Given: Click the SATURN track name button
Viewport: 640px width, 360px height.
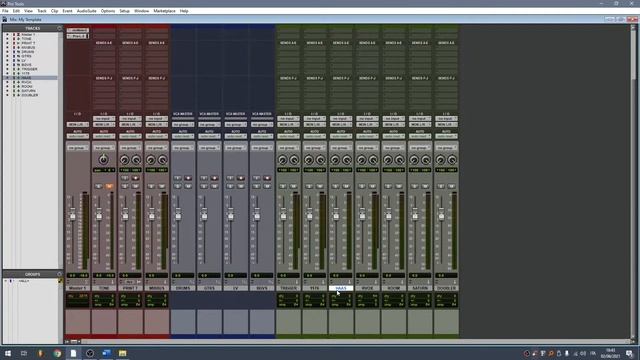Looking at the screenshot, I should pos(420,288).
